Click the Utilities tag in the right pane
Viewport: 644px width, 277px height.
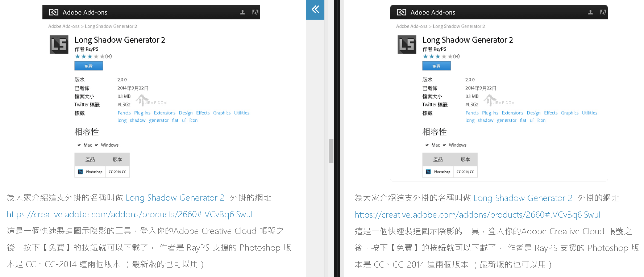click(590, 113)
